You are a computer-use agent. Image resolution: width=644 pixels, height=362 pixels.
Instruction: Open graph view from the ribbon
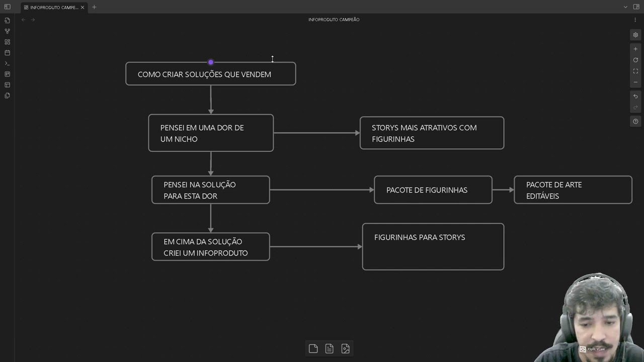point(7,31)
